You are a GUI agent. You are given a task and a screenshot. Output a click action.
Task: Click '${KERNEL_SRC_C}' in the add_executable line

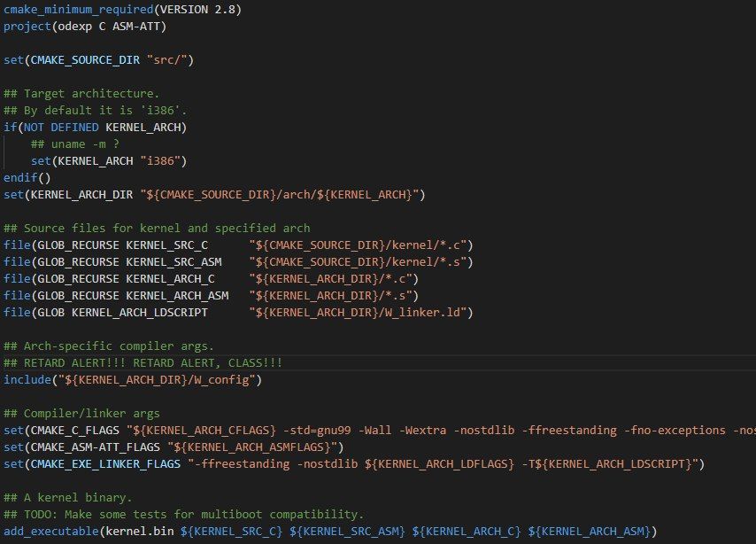tap(231, 532)
